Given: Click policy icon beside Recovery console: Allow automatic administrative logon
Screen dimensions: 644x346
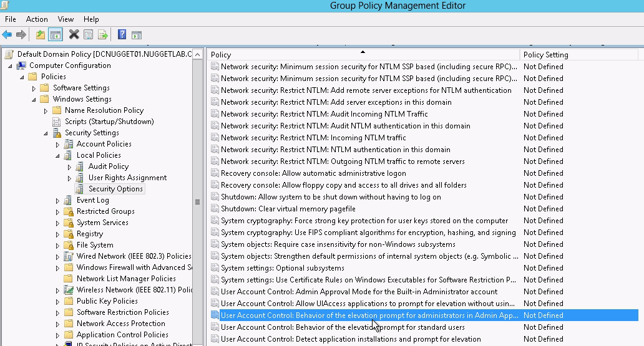Looking at the screenshot, I should coord(215,173).
